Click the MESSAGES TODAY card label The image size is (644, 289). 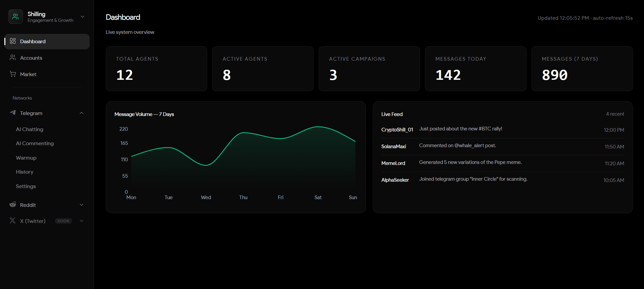pyautogui.click(x=461, y=59)
